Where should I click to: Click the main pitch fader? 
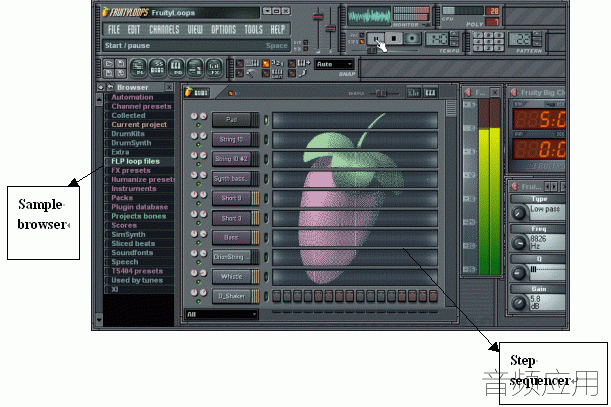[330, 28]
